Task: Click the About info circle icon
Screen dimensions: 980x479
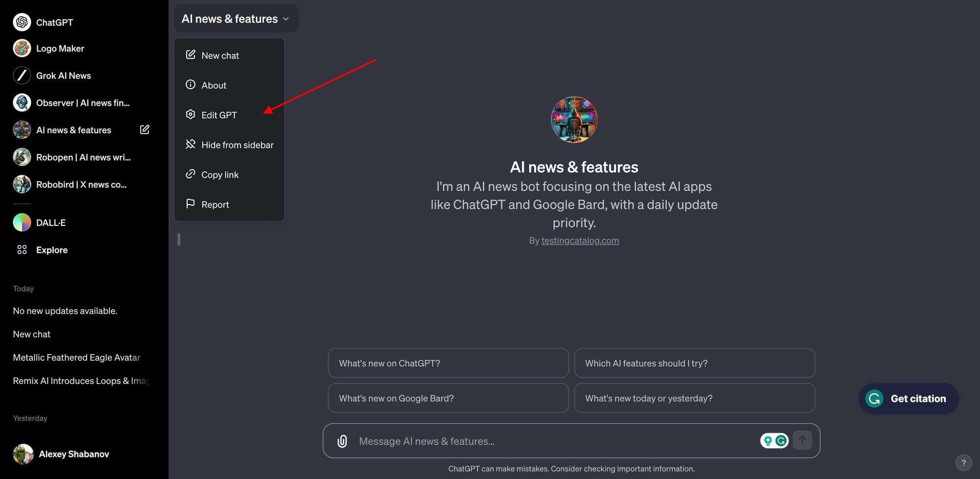Action: click(x=191, y=85)
